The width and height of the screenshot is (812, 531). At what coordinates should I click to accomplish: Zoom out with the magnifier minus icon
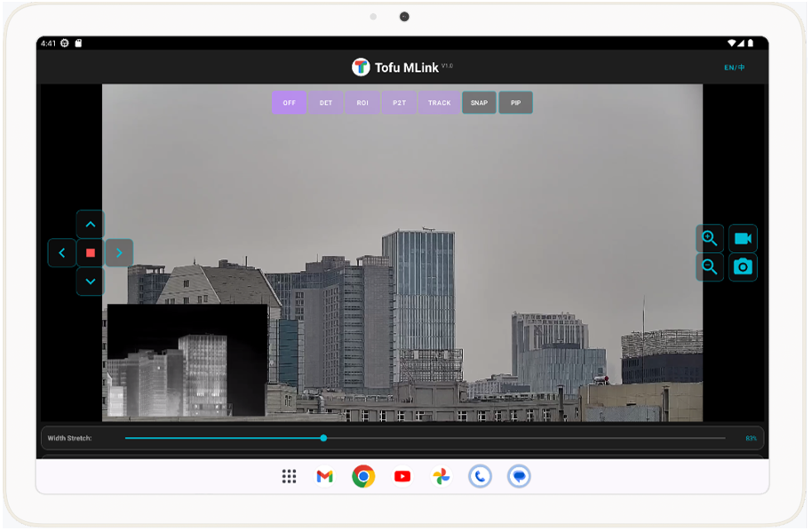[x=709, y=266]
